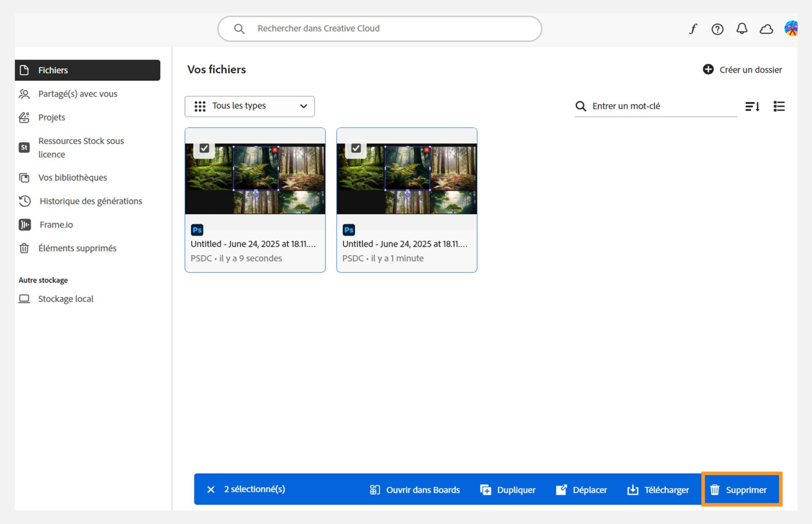This screenshot has height=524, width=812.
Task: Uncheck the file modified 1 minute ago
Action: pos(356,148)
